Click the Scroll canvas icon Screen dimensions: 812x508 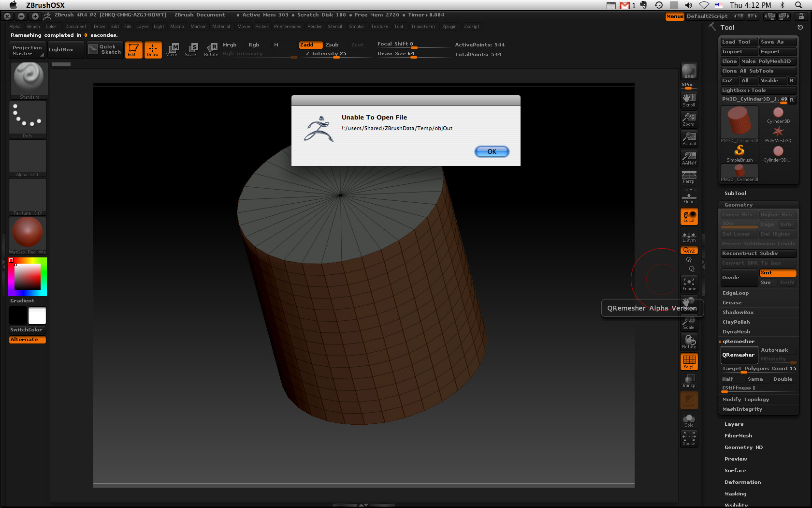[689, 100]
